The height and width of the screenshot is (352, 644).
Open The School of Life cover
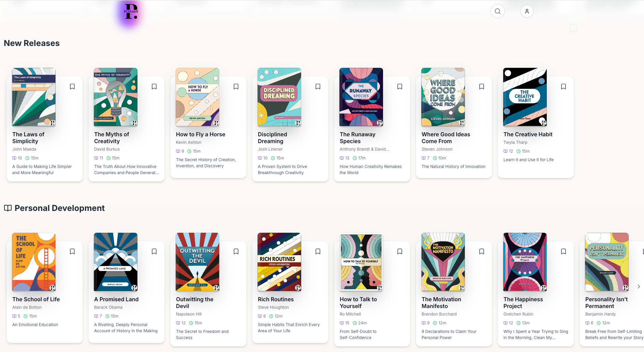tap(34, 262)
